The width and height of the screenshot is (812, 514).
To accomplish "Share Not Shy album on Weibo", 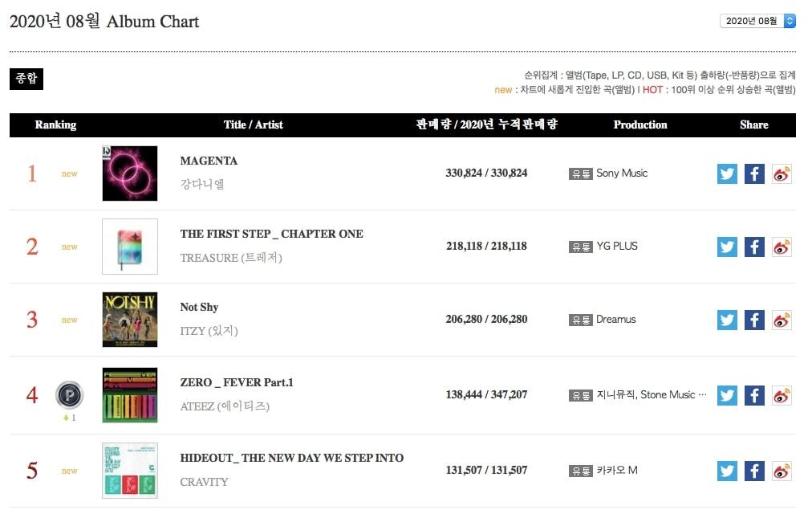I will [x=782, y=320].
